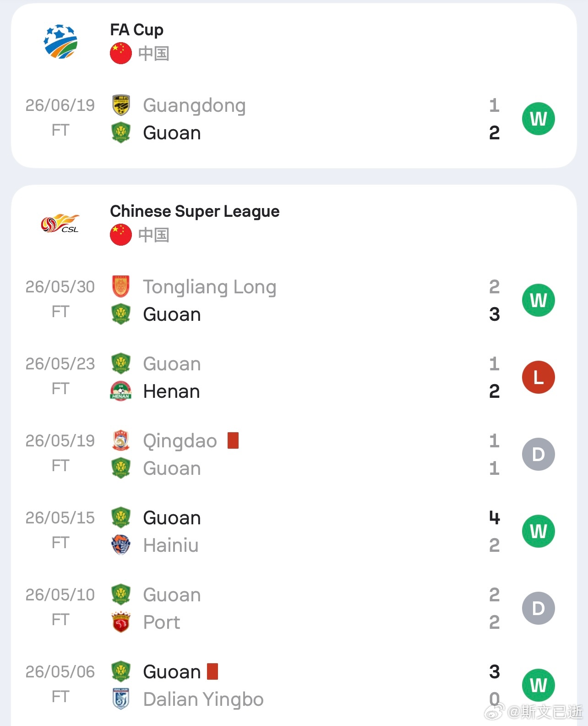Tap the Henan team crest
Image resolution: width=588 pixels, height=726 pixels.
point(121,391)
